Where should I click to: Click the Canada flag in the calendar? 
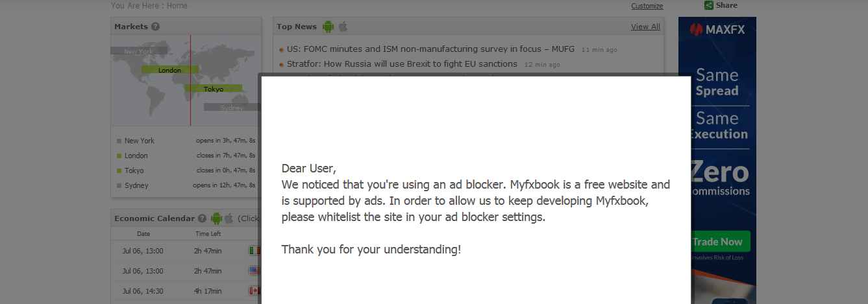click(x=254, y=291)
